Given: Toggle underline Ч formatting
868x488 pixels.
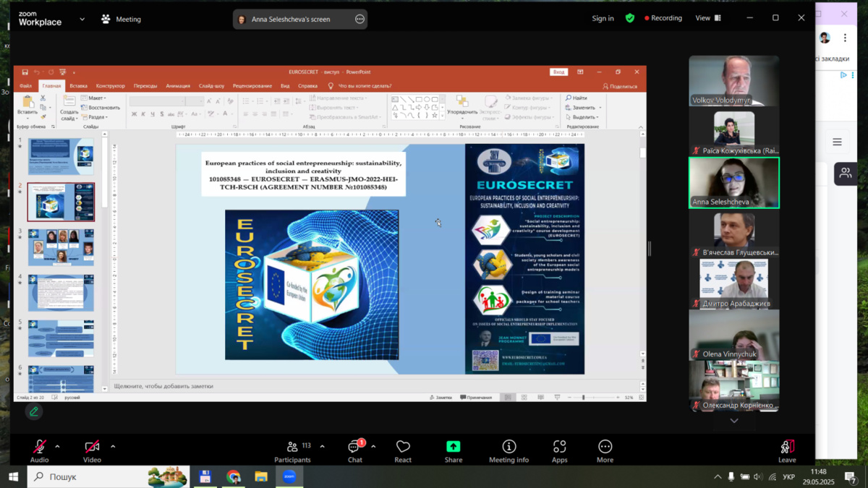Looking at the screenshot, I should pos(152,114).
